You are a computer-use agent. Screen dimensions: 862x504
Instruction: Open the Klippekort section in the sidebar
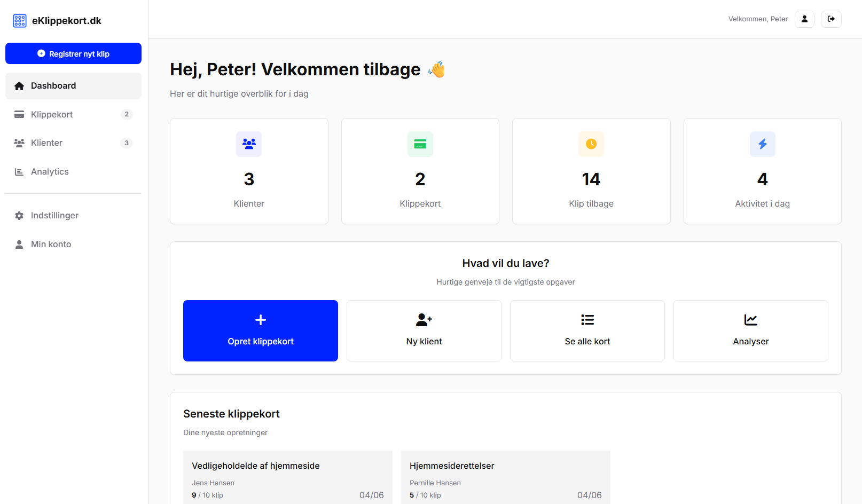52,114
